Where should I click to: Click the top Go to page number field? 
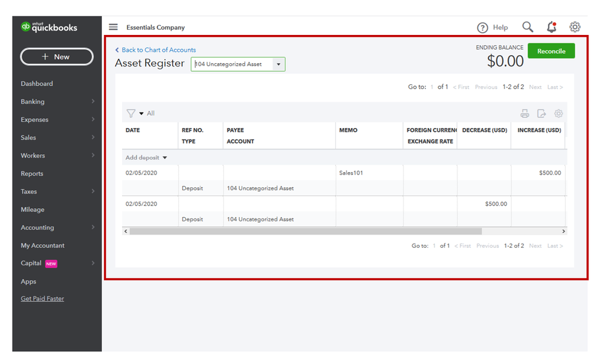[x=431, y=87]
